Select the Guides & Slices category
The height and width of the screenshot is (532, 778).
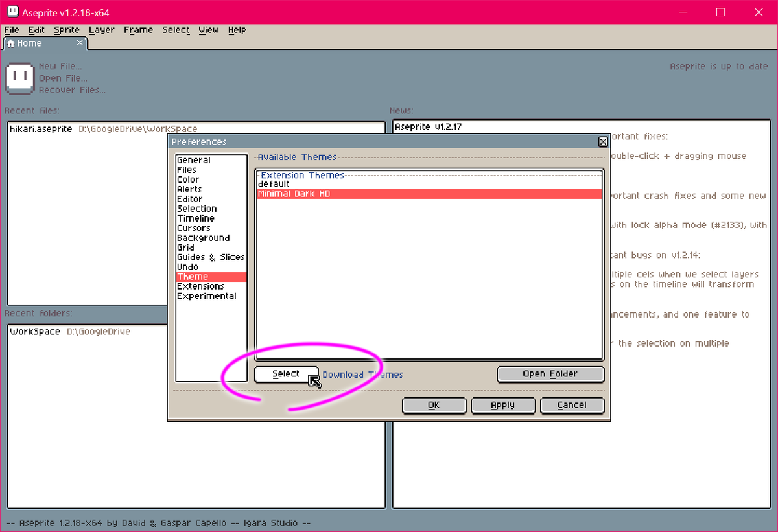tap(210, 257)
